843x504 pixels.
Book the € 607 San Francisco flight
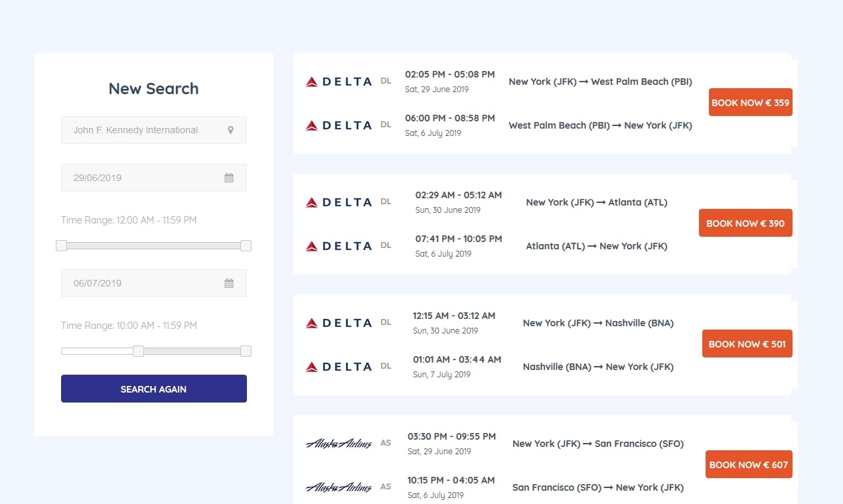point(749,464)
